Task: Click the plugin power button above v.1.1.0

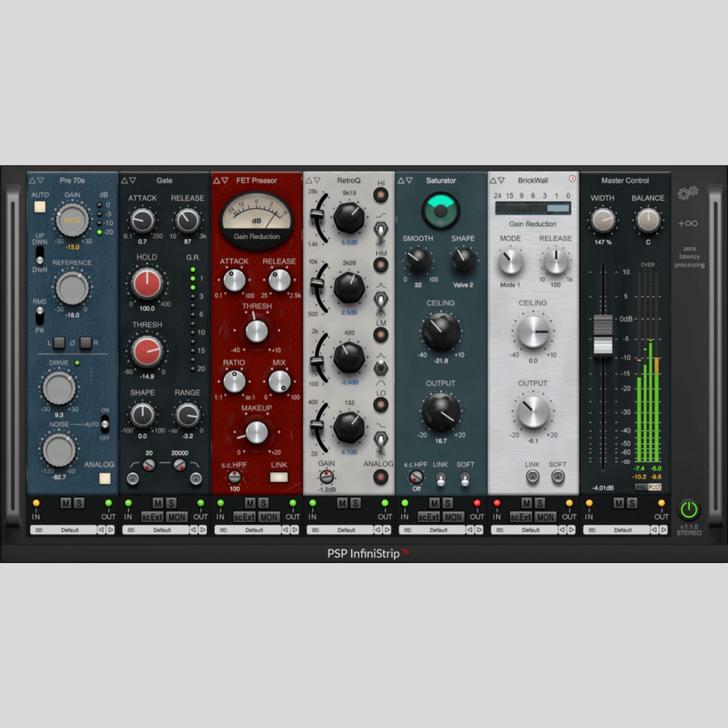Action: (x=689, y=509)
